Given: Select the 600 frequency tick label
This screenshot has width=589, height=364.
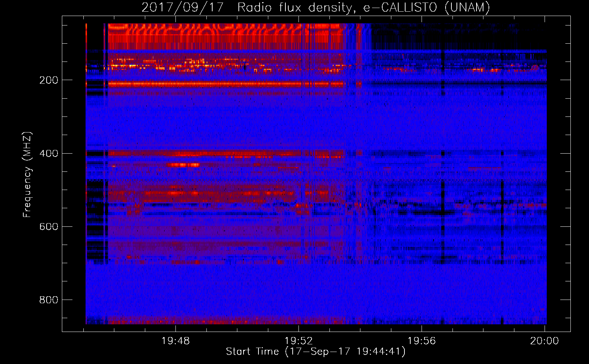Looking at the screenshot, I should pos(49,227).
